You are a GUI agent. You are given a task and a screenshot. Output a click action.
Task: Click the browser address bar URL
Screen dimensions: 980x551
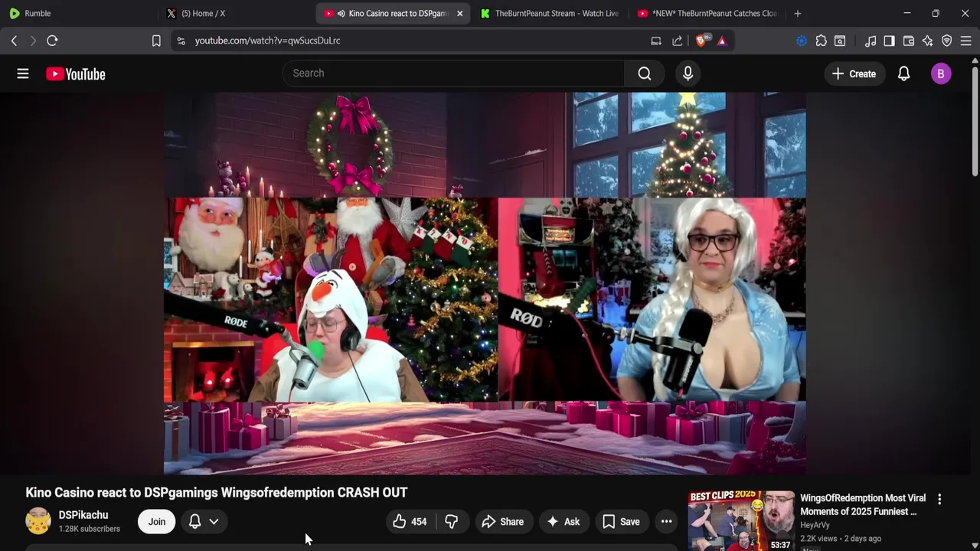(x=267, y=41)
